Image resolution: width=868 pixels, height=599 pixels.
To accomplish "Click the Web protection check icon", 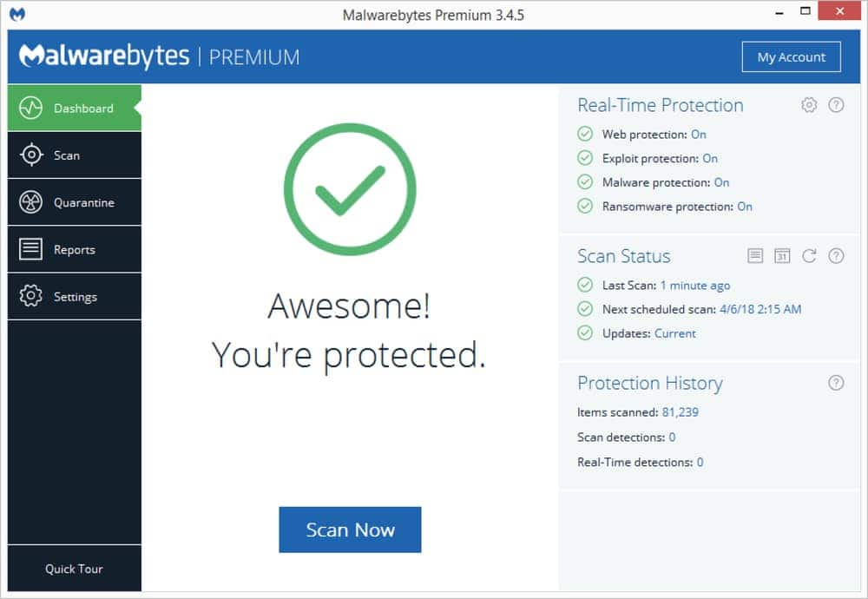I will (585, 134).
